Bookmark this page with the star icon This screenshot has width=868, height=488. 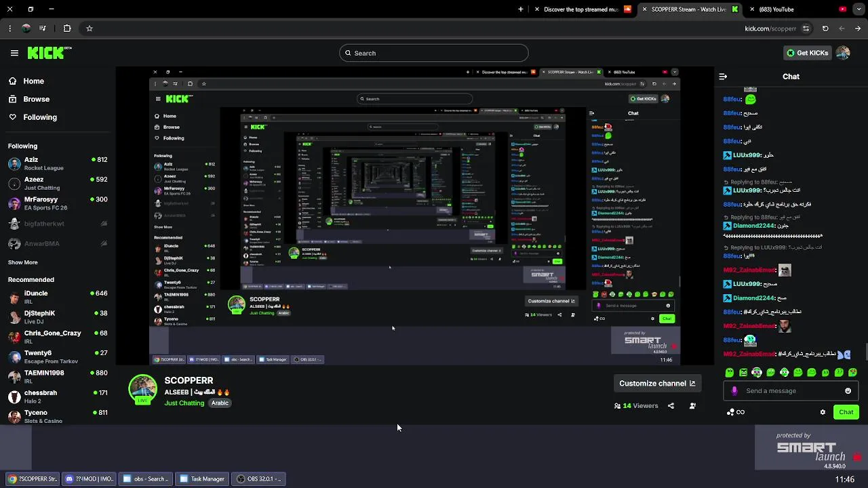tap(89, 28)
